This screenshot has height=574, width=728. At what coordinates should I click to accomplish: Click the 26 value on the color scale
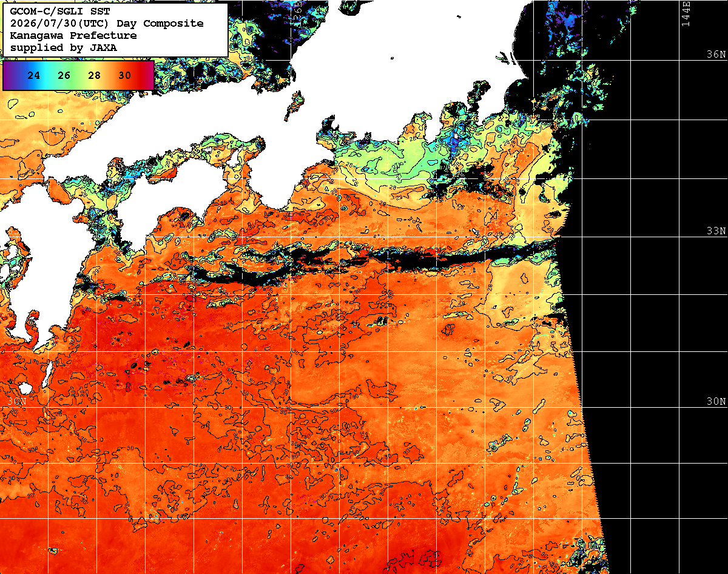click(64, 75)
